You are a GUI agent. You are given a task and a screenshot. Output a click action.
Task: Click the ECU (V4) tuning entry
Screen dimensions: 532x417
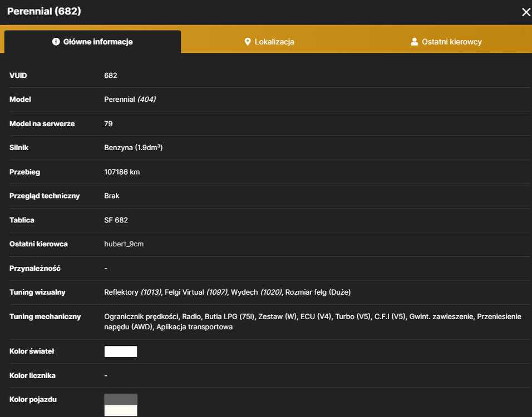316,317
